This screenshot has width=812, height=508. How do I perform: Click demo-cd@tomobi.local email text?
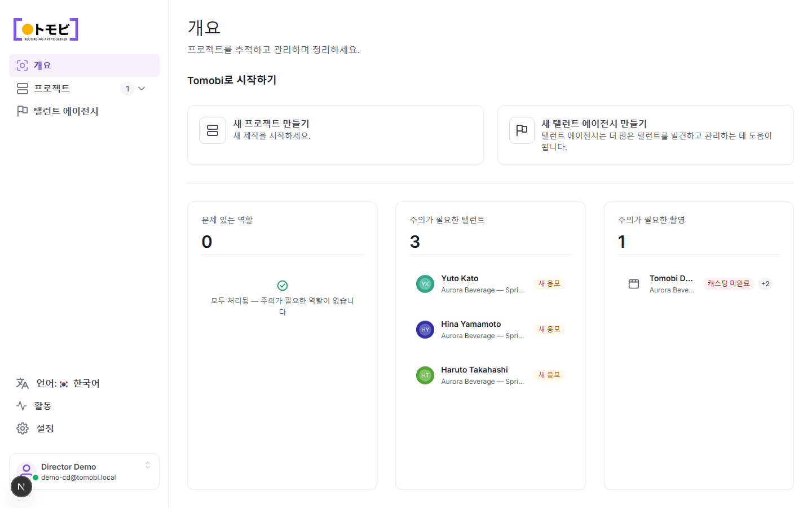78,478
